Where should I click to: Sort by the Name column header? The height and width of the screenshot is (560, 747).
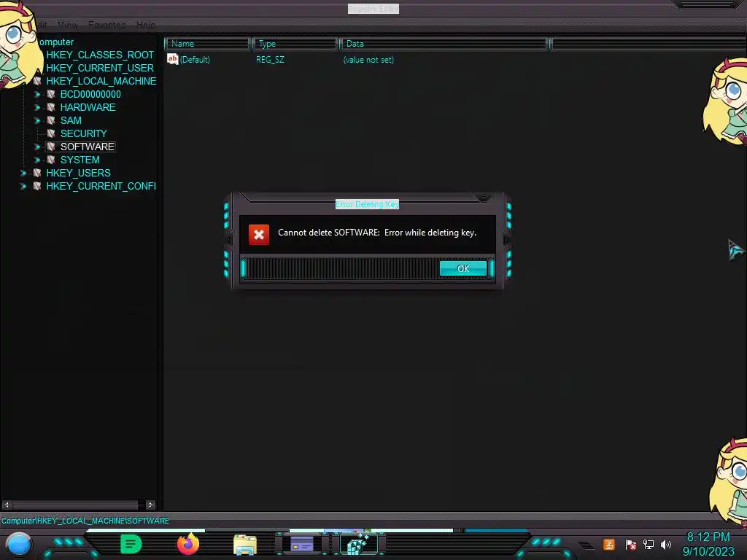tap(208, 44)
